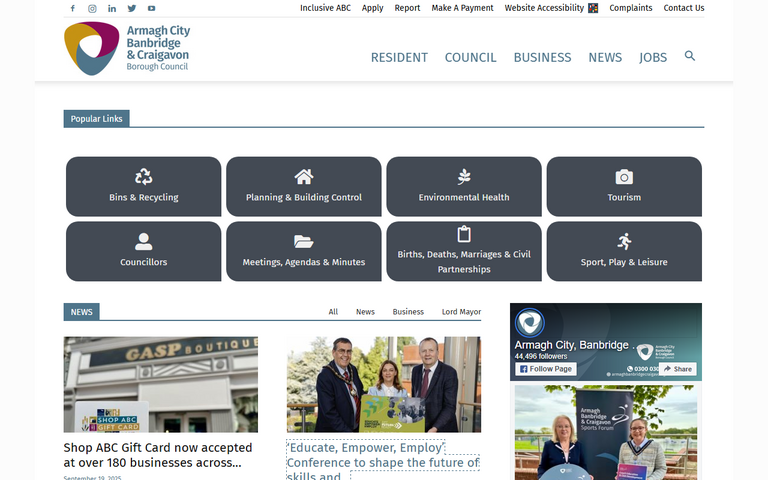Open the LinkedIn social icon
Viewport: 768px width, 480px height.
tap(112, 8)
